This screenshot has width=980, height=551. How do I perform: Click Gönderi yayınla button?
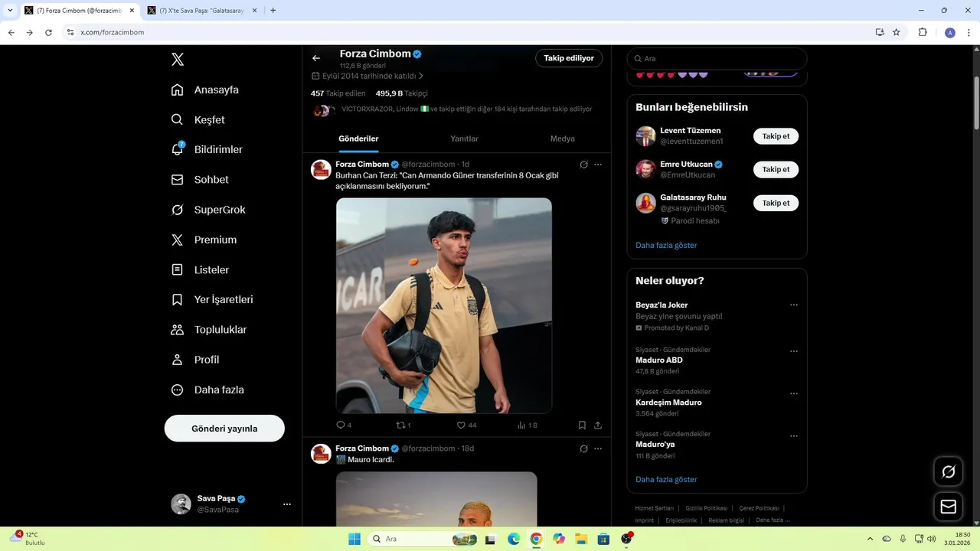pos(224,429)
